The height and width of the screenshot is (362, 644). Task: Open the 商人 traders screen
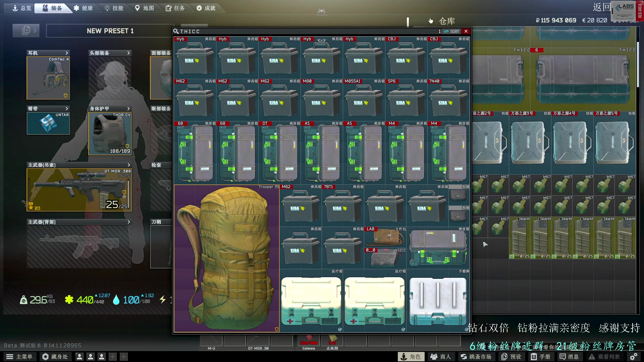pos(441,357)
